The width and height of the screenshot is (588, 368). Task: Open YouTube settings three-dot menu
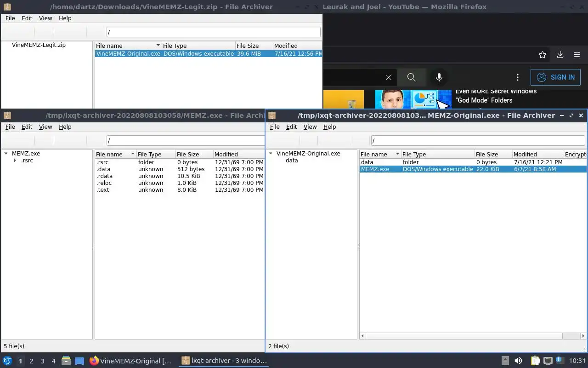coord(518,77)
